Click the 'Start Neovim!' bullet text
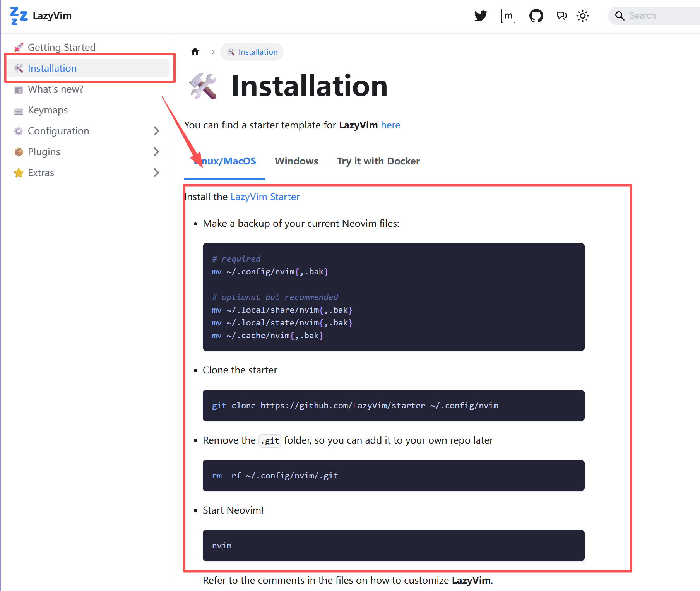This screenshot has width=700, height=591. coord(233,510)
